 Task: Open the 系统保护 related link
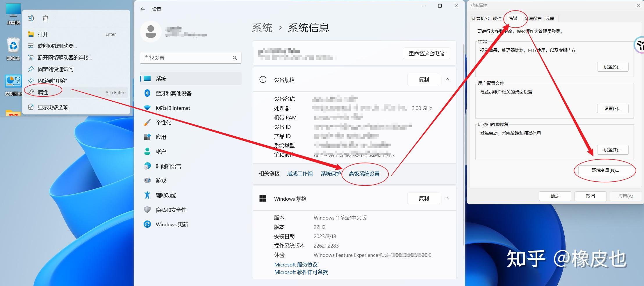331,174
